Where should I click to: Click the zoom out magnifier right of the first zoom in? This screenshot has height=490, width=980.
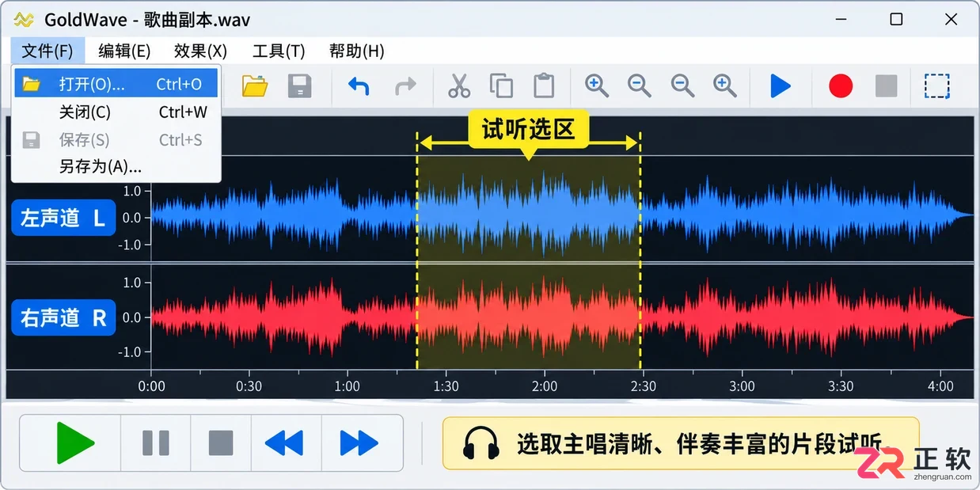tap(640, 85)
